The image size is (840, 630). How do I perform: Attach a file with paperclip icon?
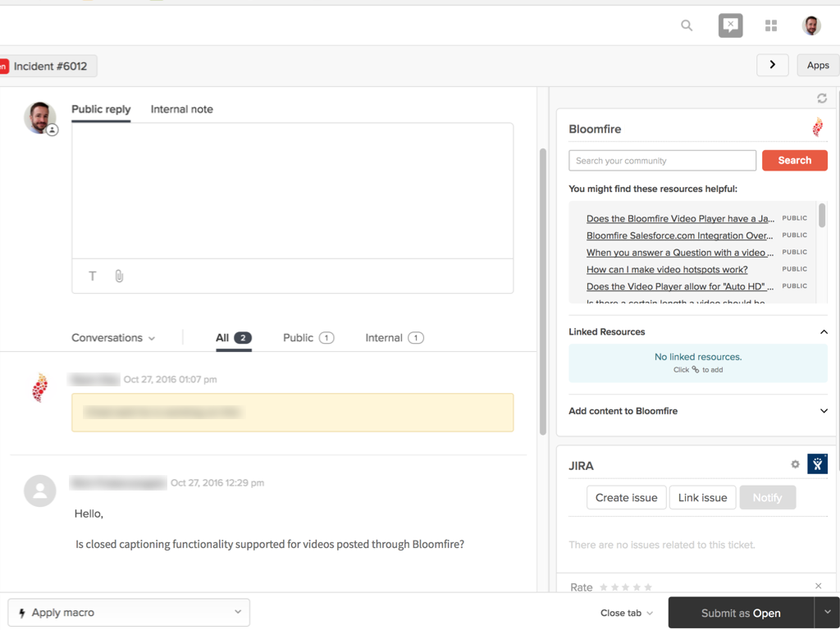(x=119, y=276)
